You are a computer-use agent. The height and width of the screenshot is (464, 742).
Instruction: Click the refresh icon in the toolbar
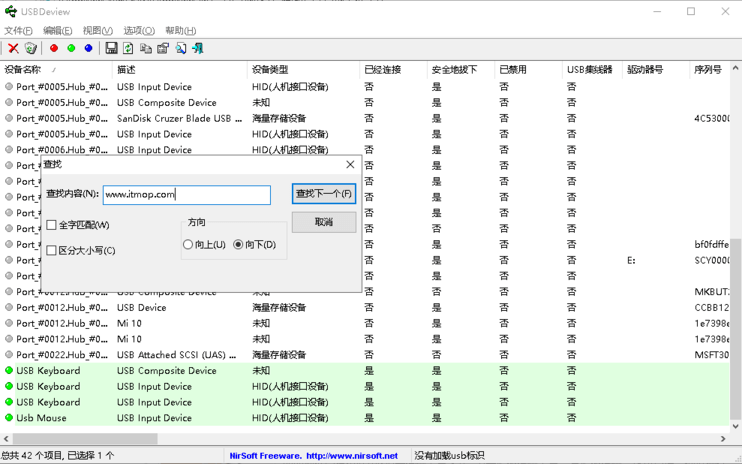[128, 48]
